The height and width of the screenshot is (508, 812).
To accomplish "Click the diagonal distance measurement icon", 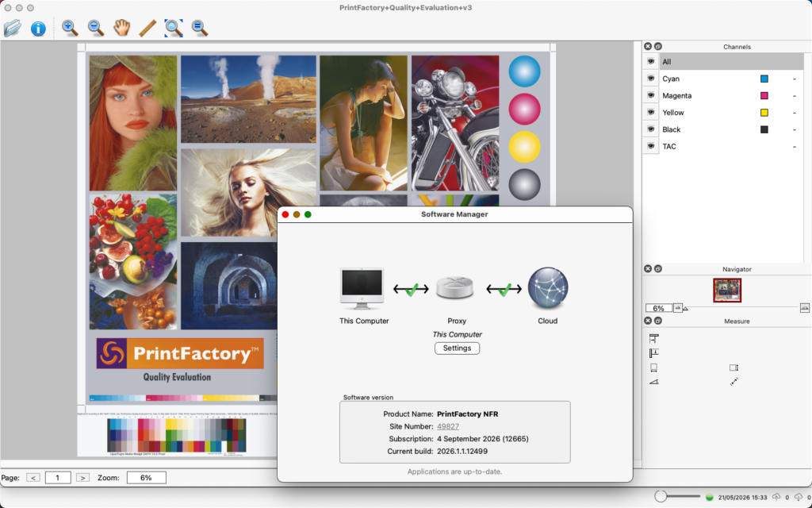I will (x=733, y=382).
